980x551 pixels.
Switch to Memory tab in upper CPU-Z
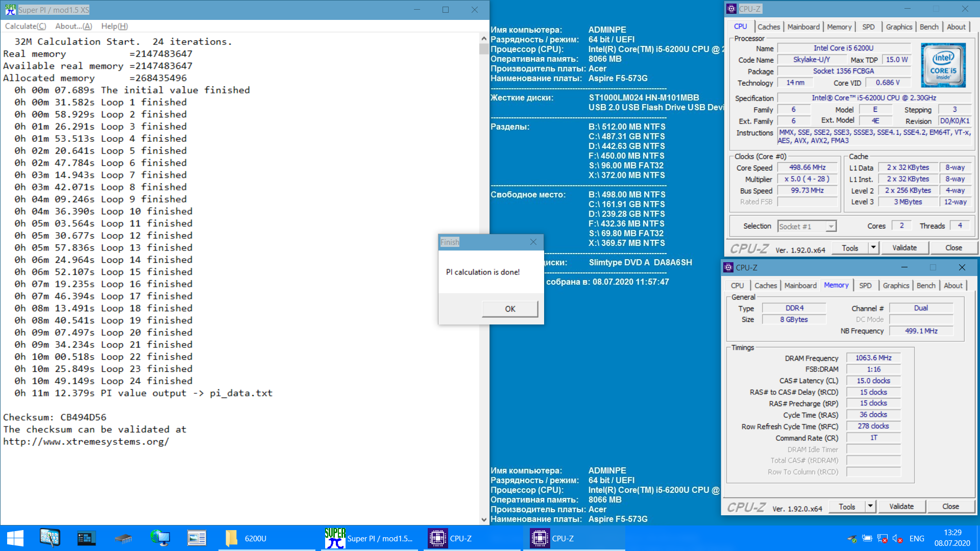click(x=839, y=27)
